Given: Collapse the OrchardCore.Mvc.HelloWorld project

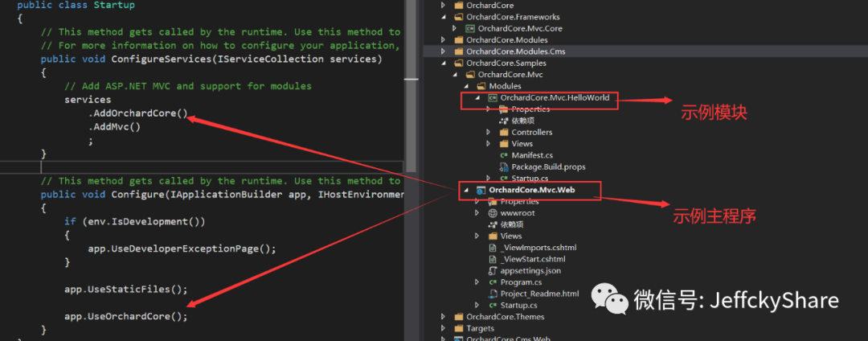Looking at the screenshot, I should click(477, 98).
